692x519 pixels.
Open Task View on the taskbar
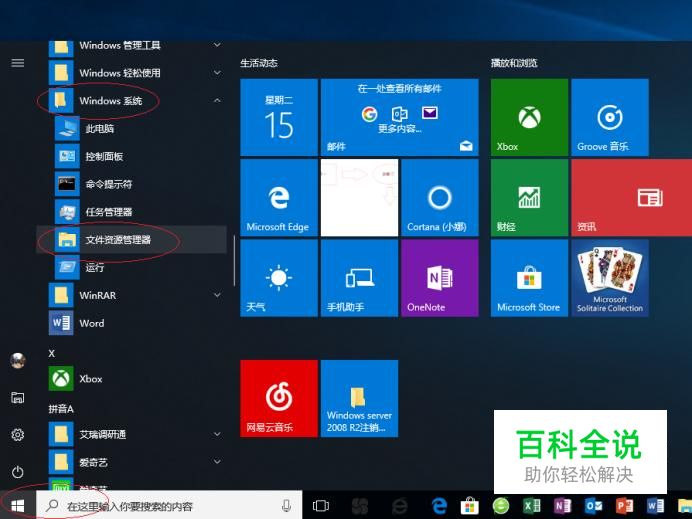(321, 506)
